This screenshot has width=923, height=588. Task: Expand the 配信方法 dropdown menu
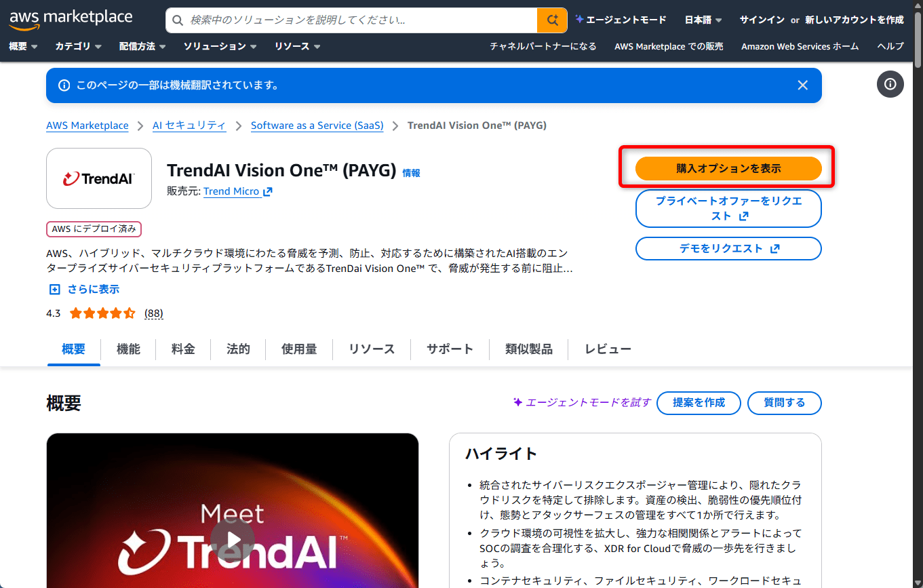click(x=142, y=47)
